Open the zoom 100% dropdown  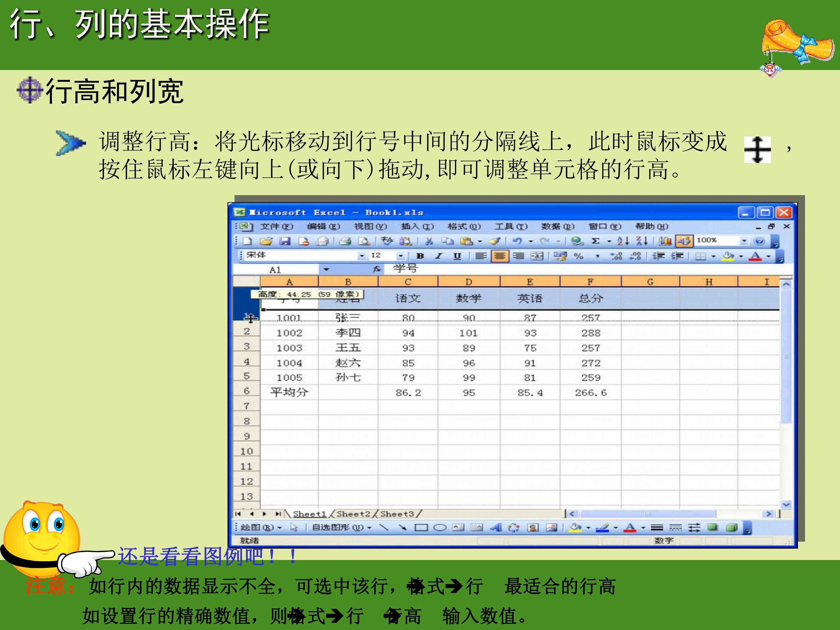pos(744,241)
